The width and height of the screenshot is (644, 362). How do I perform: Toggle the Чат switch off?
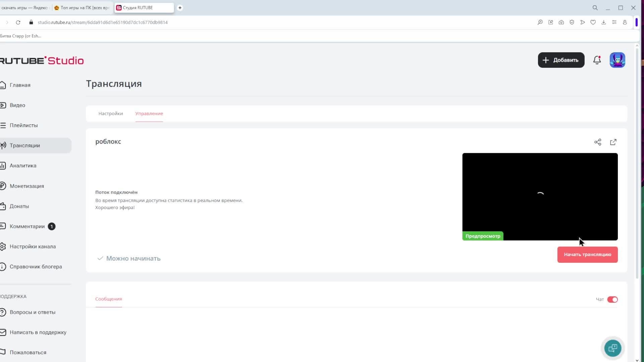pyautogui.click(x=612, y=299)
